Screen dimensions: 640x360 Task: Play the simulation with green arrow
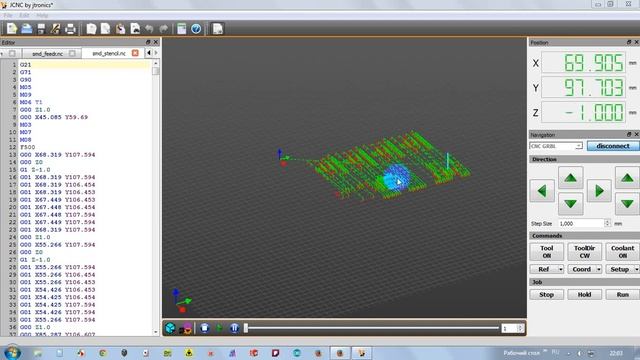tap(220, 328)
